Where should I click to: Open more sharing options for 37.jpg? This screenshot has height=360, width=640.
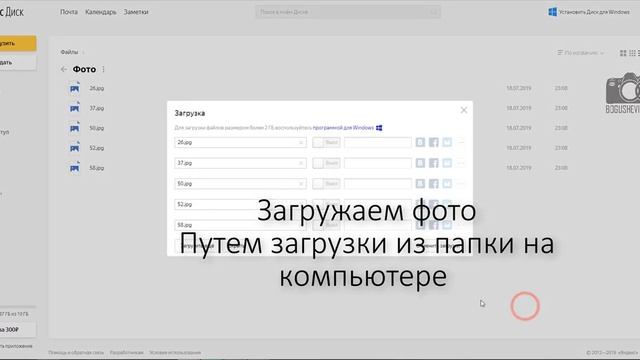pos(461,163)
